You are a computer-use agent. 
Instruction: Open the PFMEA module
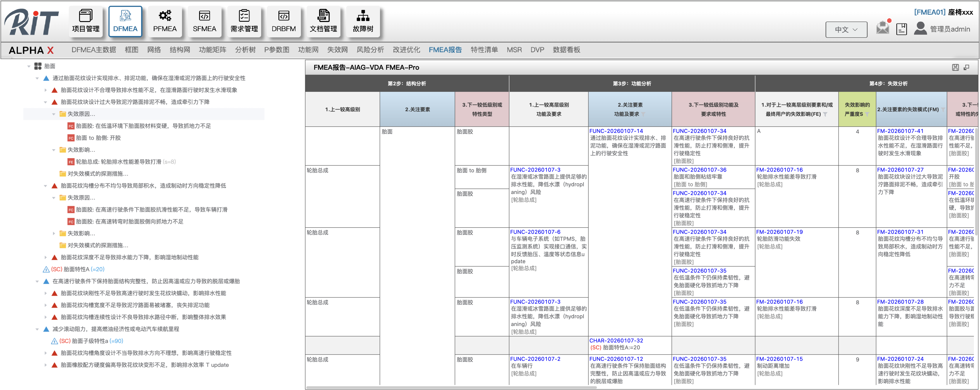(165, 21)
